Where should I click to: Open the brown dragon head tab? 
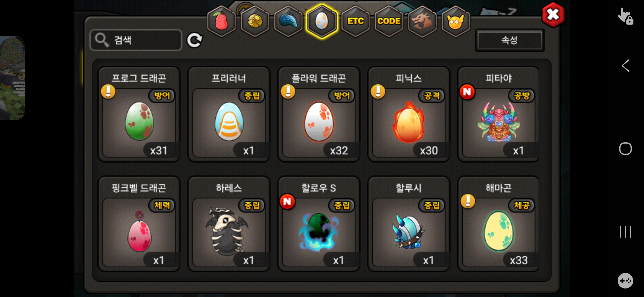coord(422,21)
